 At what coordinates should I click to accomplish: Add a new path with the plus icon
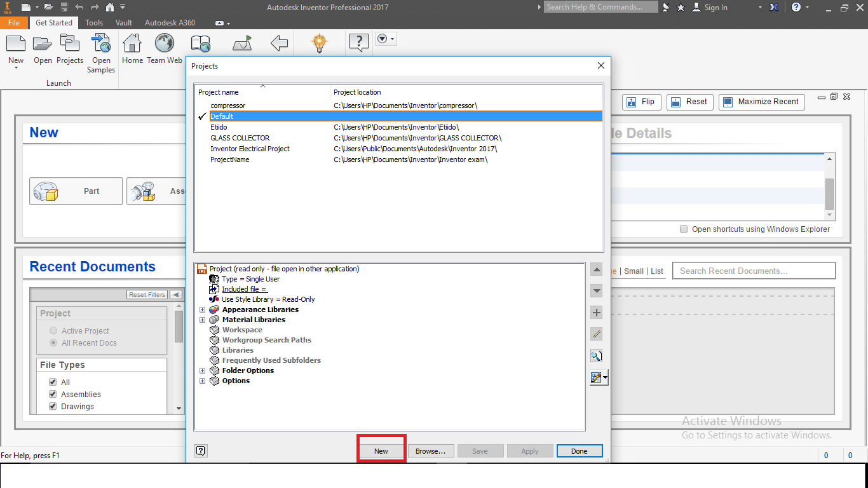(x=596, y=312)
